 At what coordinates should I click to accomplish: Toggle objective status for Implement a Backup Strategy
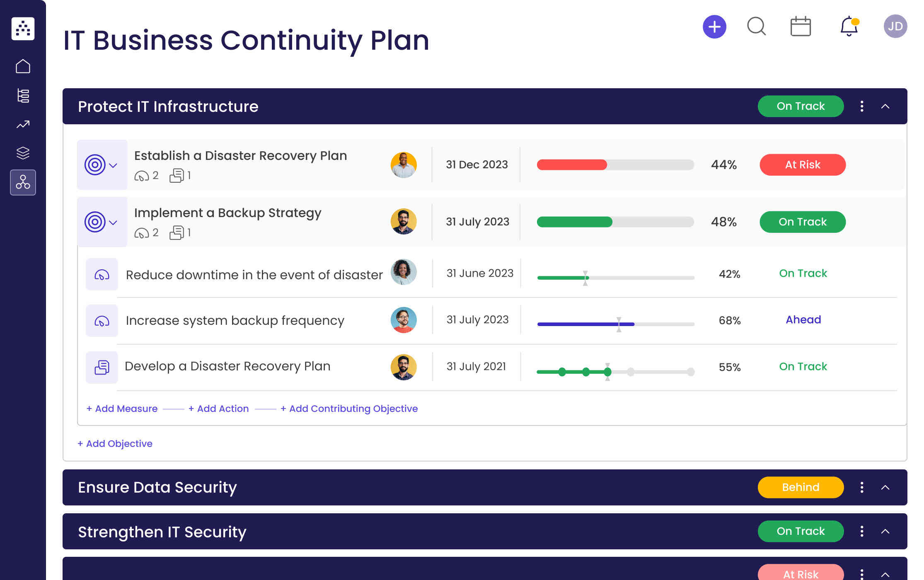116,222
